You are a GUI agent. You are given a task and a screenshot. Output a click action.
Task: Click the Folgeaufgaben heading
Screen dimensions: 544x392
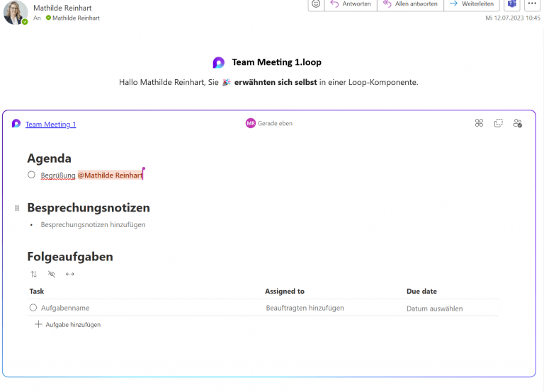(x=70, y=257)
